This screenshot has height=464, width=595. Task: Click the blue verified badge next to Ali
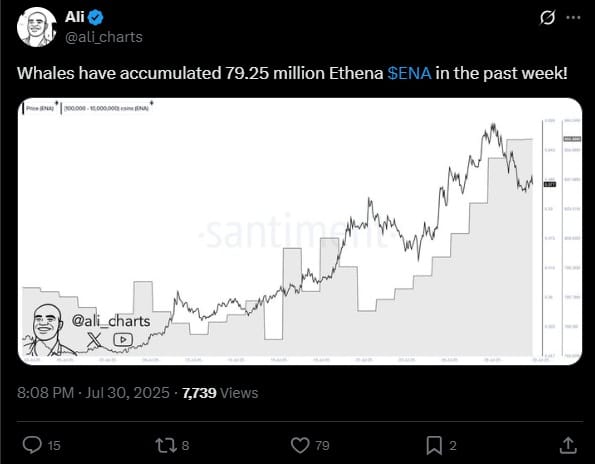95,17
